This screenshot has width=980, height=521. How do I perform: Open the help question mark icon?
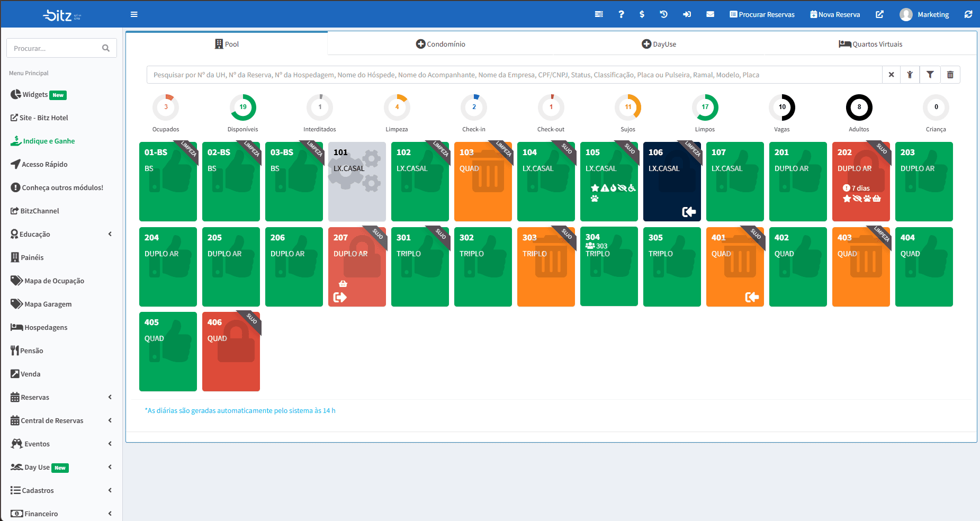tap(621, 14)
